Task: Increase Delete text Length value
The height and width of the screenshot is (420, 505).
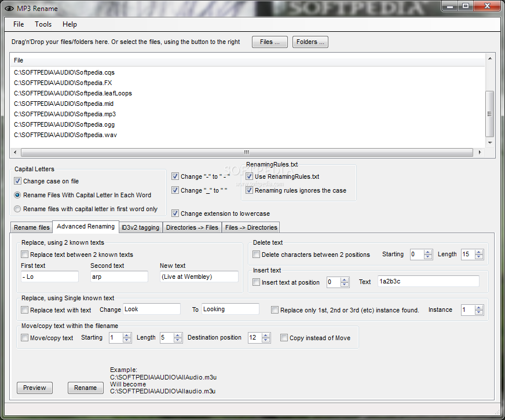Action: click(479, 252)
